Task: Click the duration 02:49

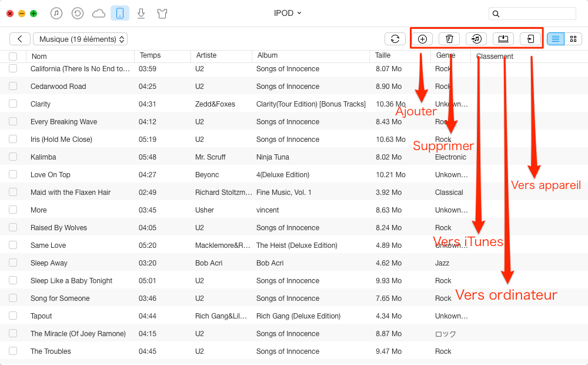Action: tap(148, 193)
